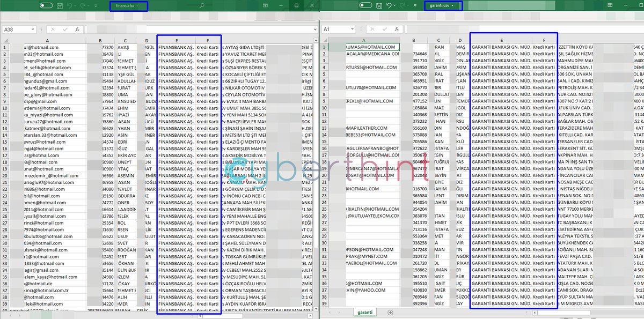
Task: Expand the A1 Name Box dropdown arrow
Action: click(x=353, y=29)
